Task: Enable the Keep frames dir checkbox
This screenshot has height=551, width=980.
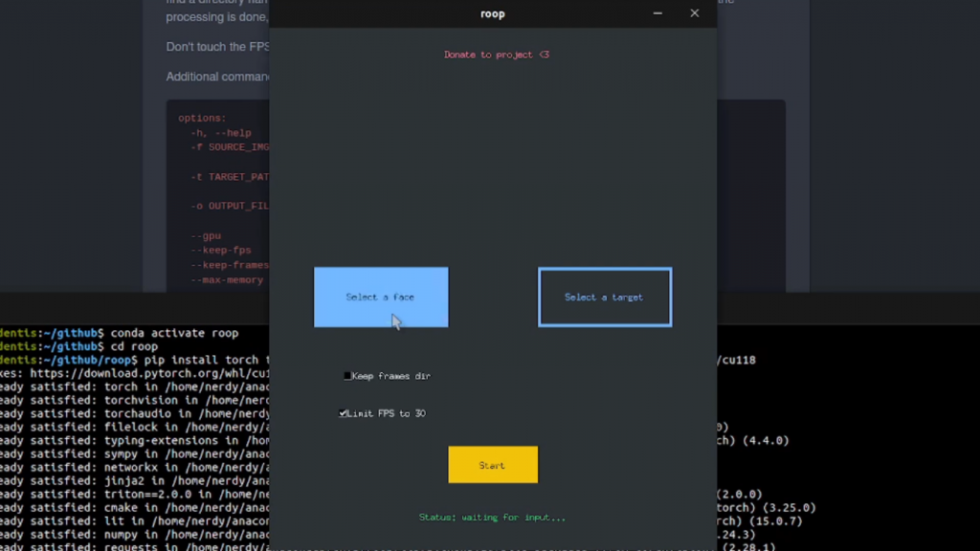Action: tap(347, 376)
